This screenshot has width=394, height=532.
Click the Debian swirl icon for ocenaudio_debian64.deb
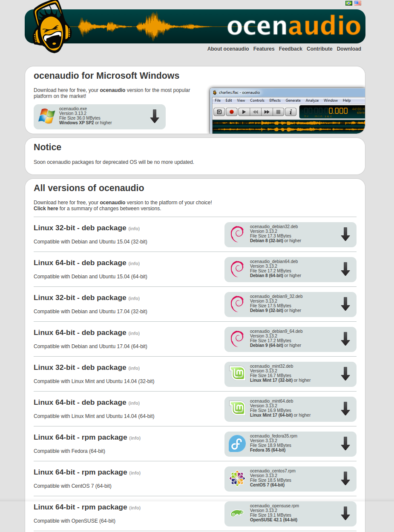point(237,269)
